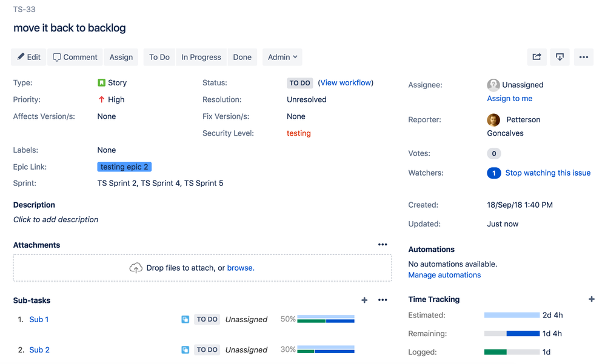Screen dimensions: 605x364
Task: Click the Assign button
Action: [x=121, y=57]
